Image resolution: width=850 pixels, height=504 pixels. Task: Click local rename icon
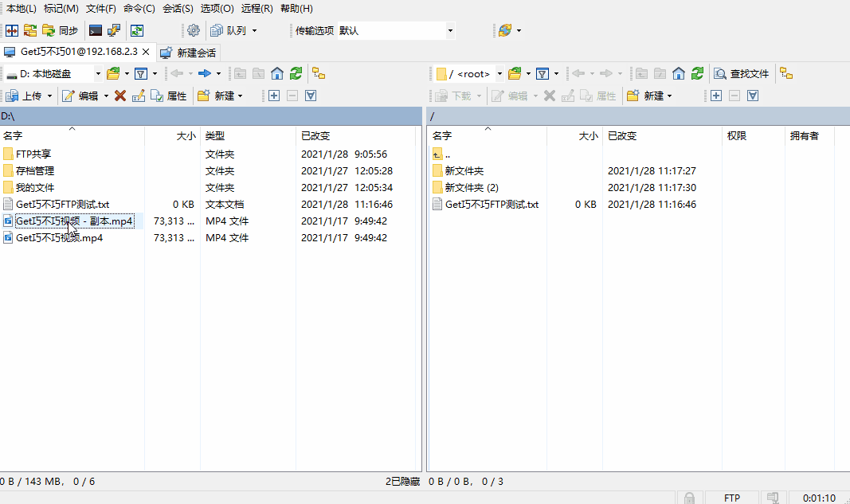pos(139,96)
